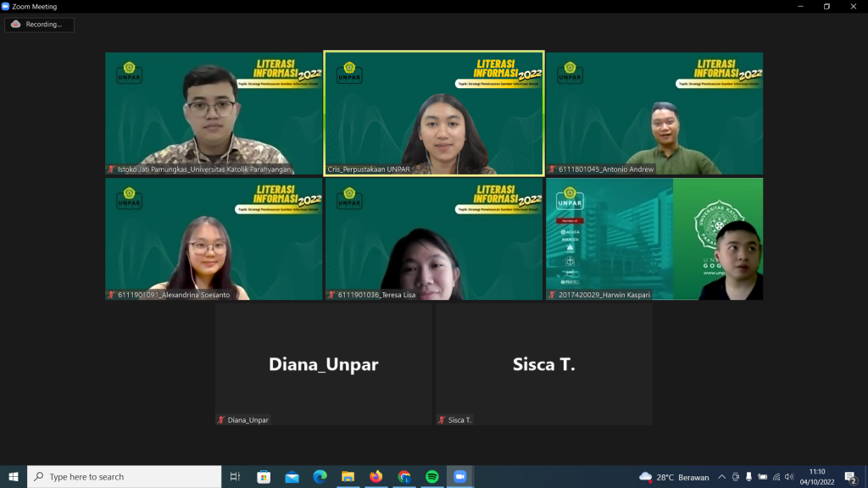The image size is (868, 488).
Task: Open File Explorer from taskbar
Action: tap(348, 477)
